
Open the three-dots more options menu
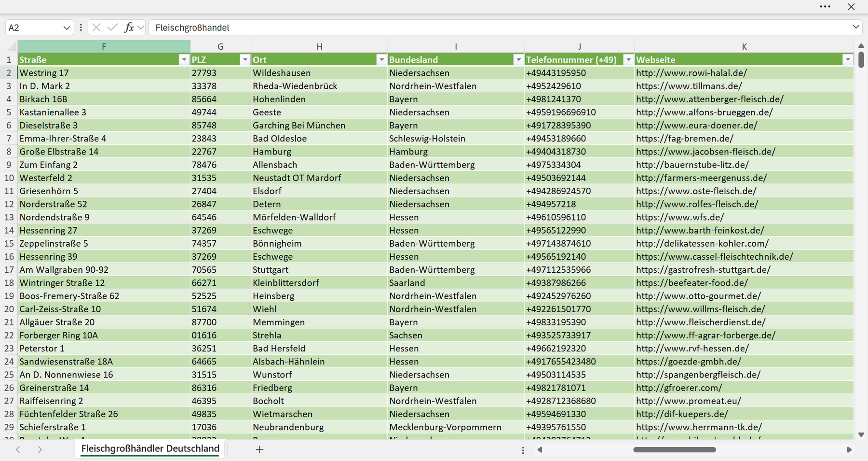click(x=825, y=7)
